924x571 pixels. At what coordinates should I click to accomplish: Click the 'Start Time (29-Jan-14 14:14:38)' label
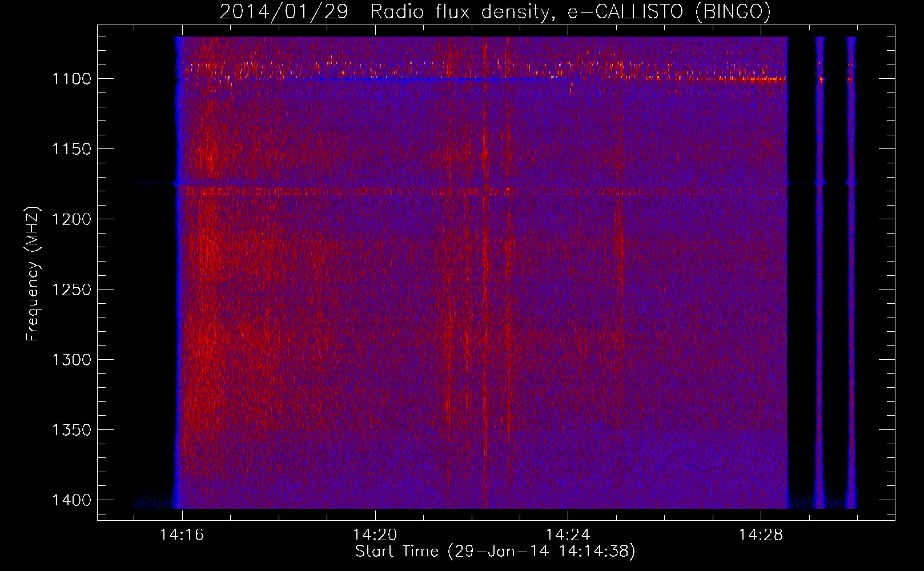(x=495, y=552)
